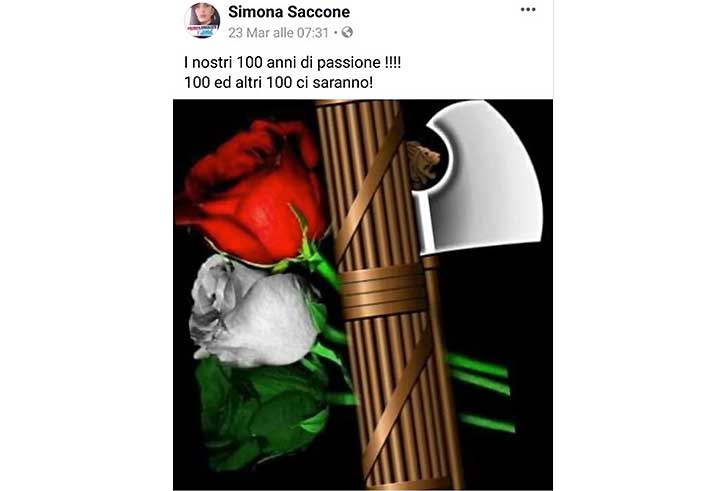Screen dimensions: 728x491
Task: Click the globe public privacy icon
Action: coord(347,32)
